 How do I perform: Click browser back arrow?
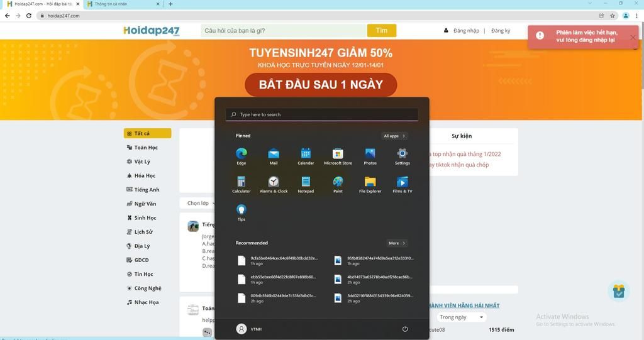pyautogui.click(x=8, y=16)
